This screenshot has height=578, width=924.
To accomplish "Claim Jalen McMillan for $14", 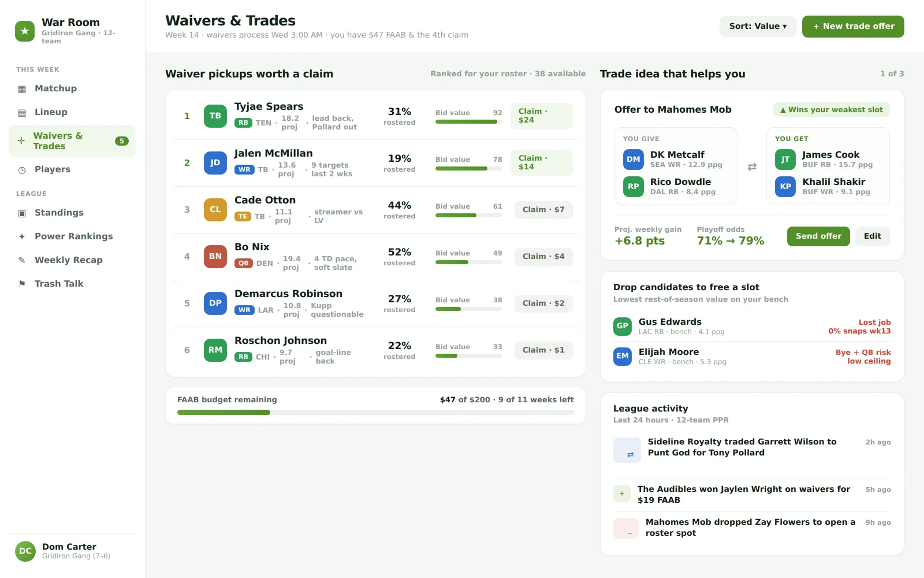I will click(541, 162).
